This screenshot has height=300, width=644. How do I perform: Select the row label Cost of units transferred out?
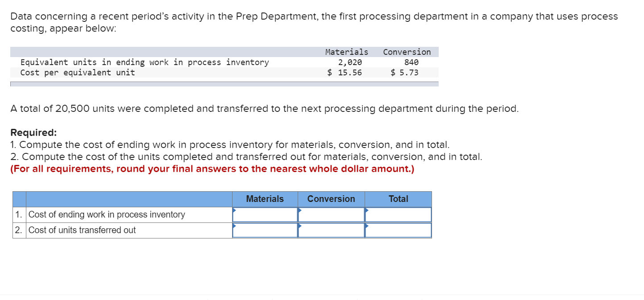(x=83, y=230)
